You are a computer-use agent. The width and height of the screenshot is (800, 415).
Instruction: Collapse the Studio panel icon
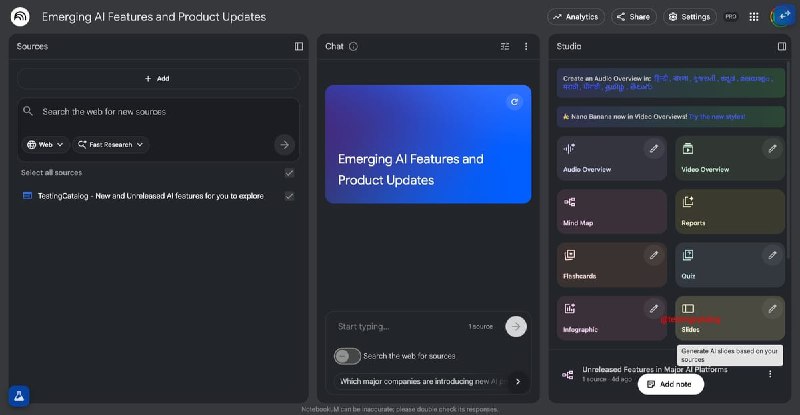(x=782, y=46)
